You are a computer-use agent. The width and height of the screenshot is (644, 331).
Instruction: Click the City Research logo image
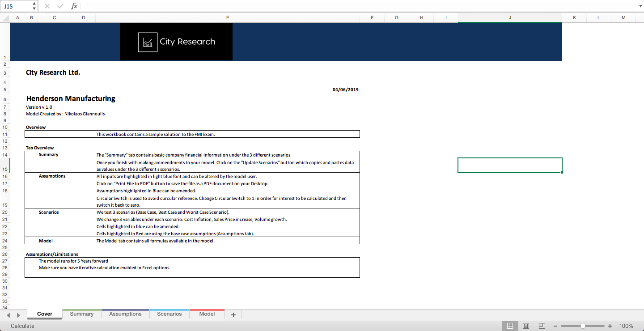pos(176,42)
